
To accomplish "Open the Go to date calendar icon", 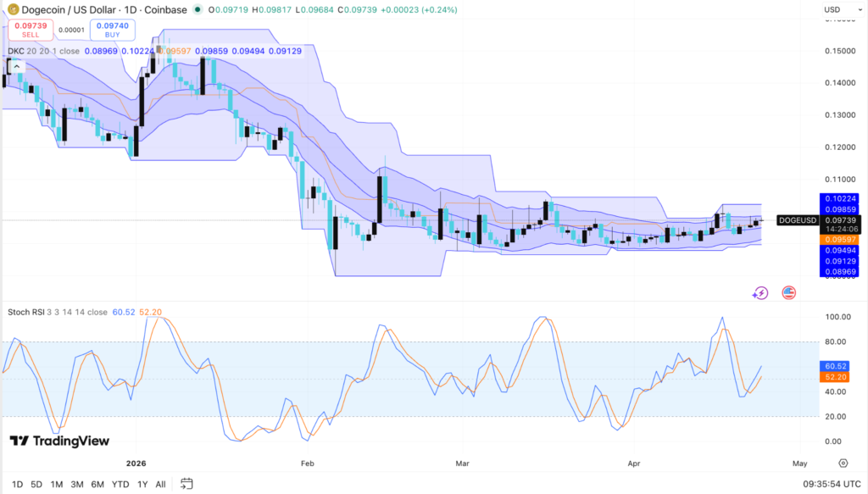I will tap(186, 483).
